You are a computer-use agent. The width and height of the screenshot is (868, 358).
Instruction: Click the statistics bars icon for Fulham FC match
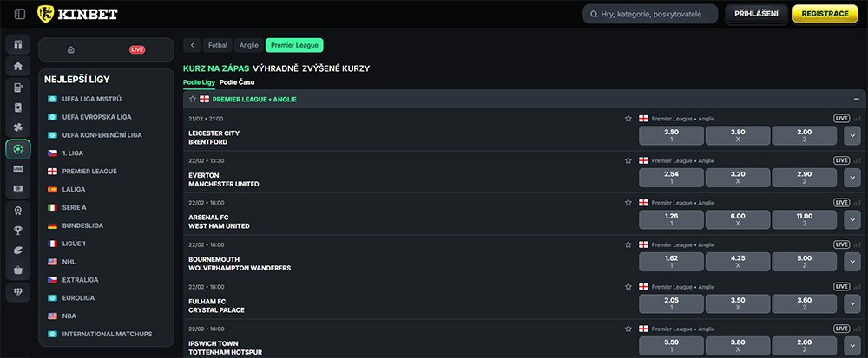(858, 287)
